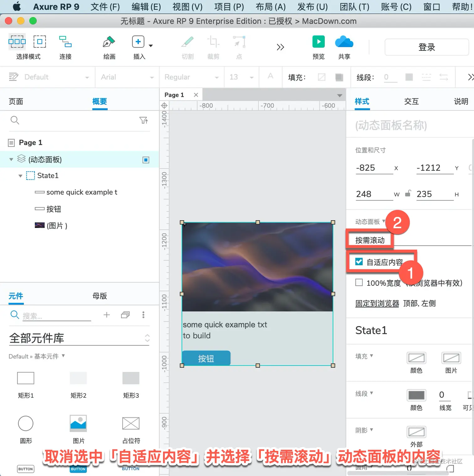Open the scroll option 按需滚动 dropdown
This screenshot has height=476, width=474.
(x=413, y=241)
